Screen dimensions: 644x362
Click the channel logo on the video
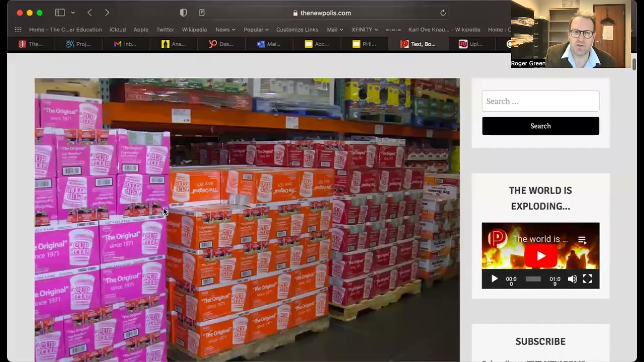[x=497, y=238]
